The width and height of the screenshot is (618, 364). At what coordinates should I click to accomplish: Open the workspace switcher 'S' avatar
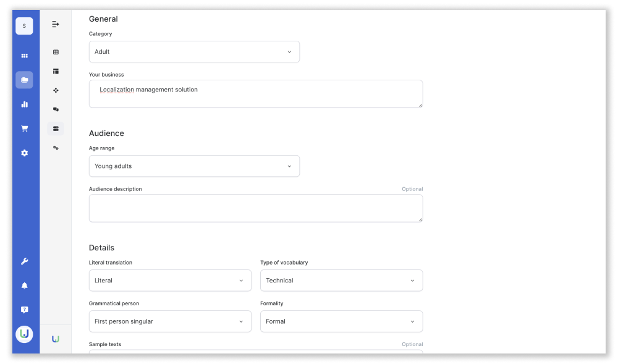24,26
